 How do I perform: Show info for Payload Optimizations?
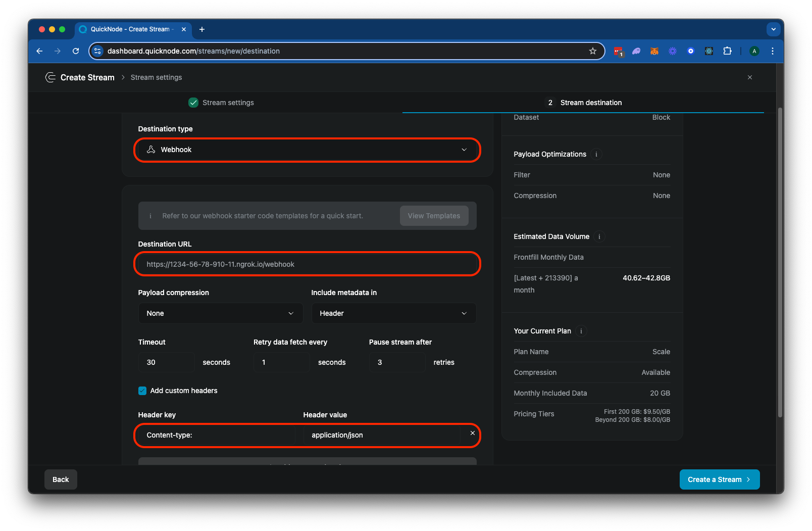pos(596,154)
